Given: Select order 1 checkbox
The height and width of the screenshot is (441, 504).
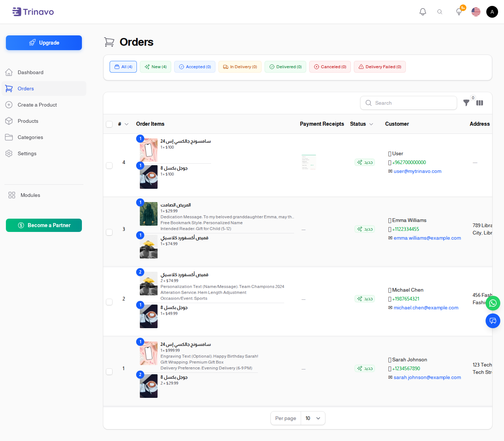Looking at the screenshot, I should (x=109, y=372).
